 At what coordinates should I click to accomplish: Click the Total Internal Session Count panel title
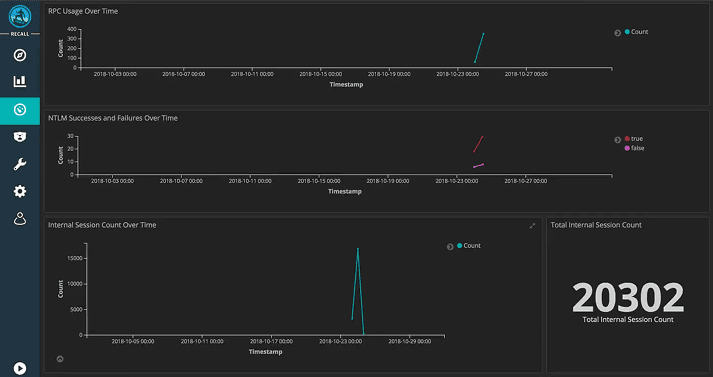(x=596, y=225)
